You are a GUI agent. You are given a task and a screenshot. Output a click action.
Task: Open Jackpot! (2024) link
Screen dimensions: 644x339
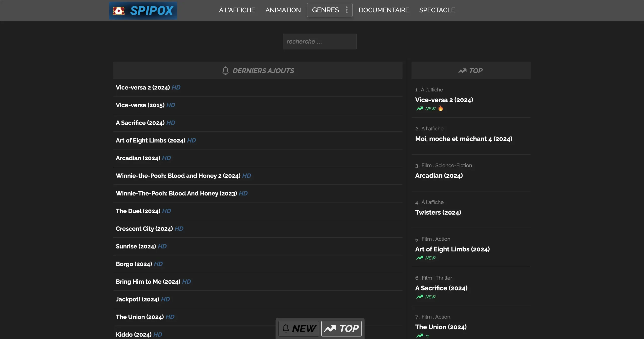pos(137,299)
